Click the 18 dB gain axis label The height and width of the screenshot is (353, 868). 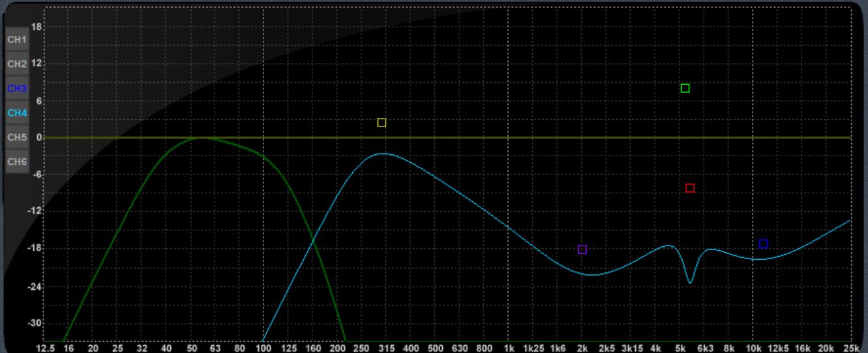(x=37, y=27)
